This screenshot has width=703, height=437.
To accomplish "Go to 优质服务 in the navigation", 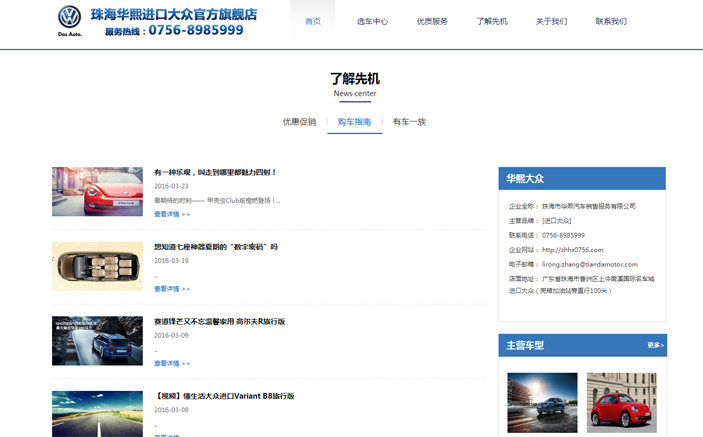I will pos(432,21).
